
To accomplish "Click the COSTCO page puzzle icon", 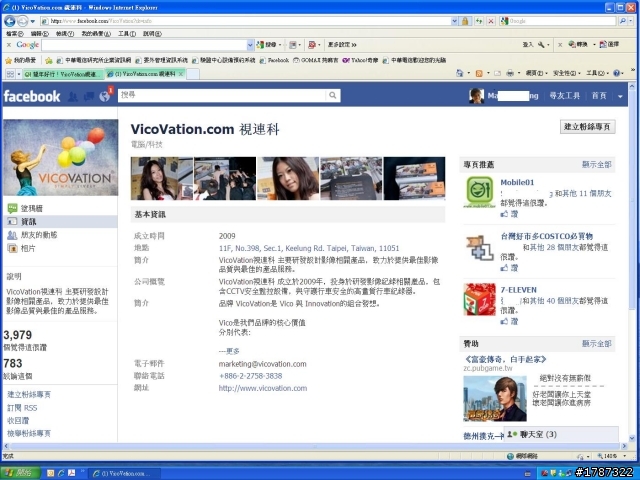I will tap(480, 247).
